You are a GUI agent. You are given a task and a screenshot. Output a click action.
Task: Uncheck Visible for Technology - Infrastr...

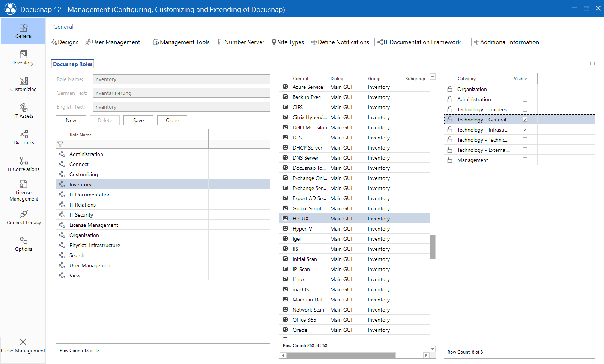coord(525,130)
